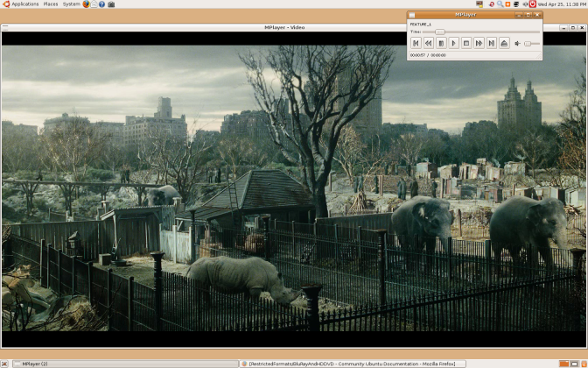Click the fast-forward button in MPlayer
The width and height of the screenshot is (588, 368).
(479, 43)
